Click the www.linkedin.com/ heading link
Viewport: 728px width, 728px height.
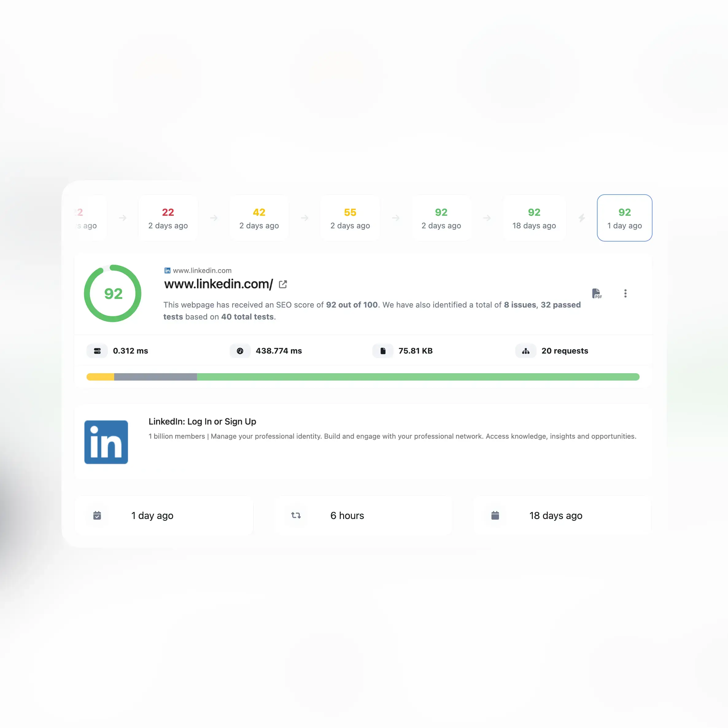tap(219, 284)
